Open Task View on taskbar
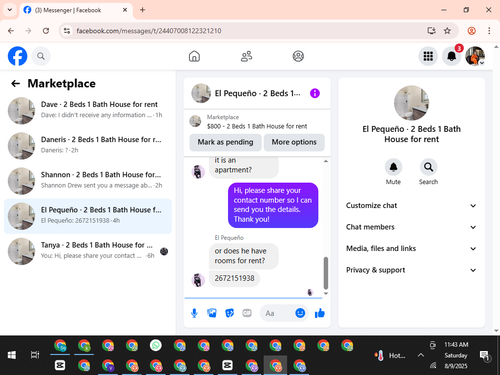 (35, 355)
